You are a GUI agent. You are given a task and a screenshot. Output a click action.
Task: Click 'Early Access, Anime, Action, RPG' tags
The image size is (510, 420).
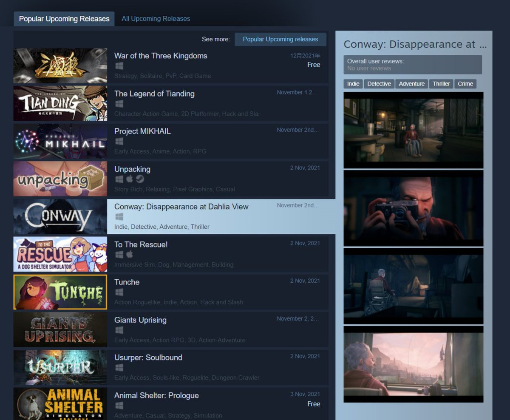click(160, 151)
